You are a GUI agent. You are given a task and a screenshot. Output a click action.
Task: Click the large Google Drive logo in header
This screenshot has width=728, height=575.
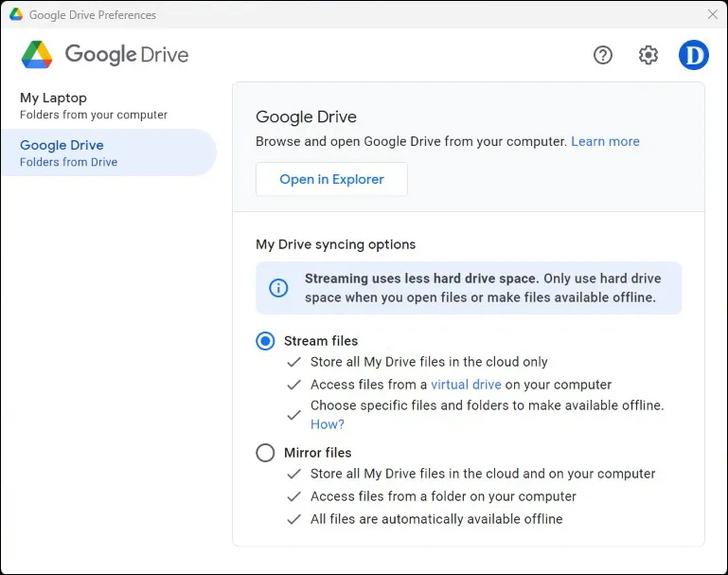click(x=38, y=55)
